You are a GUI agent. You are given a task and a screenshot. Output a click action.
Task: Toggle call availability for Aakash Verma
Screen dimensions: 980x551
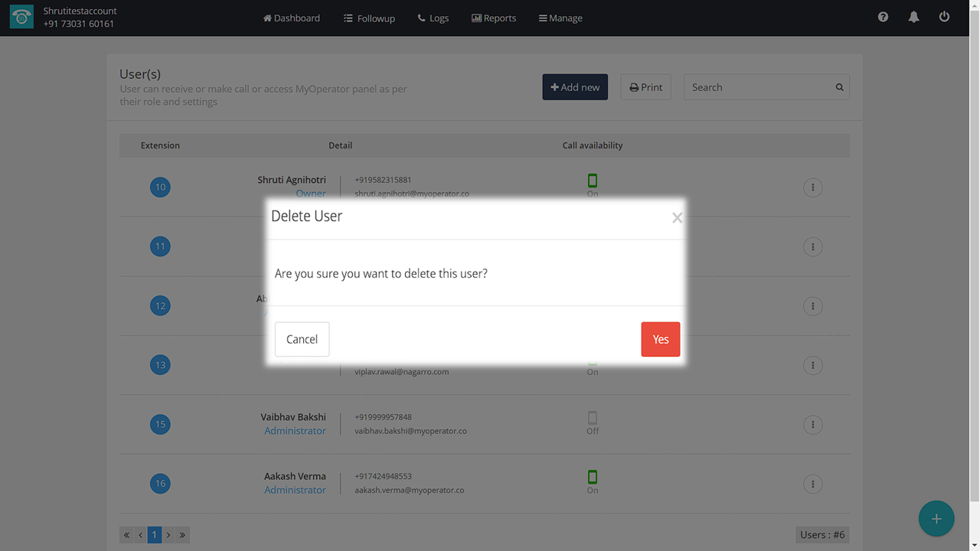(592, 477)
